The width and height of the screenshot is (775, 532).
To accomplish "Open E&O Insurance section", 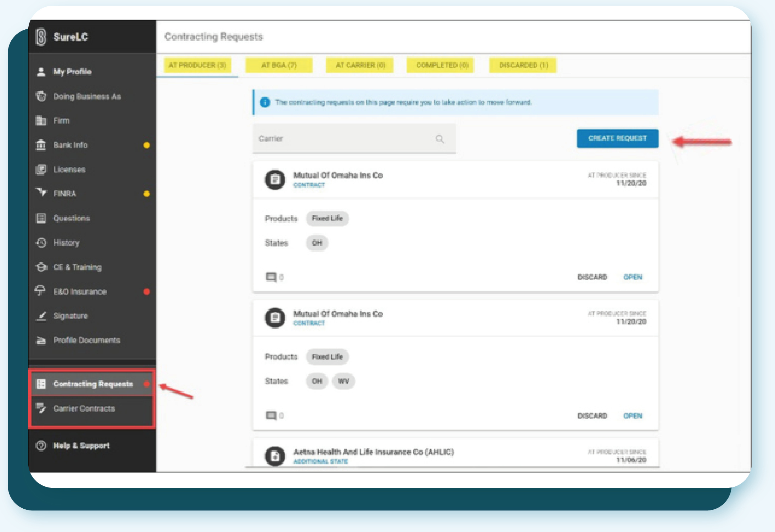I will point(92,291).
